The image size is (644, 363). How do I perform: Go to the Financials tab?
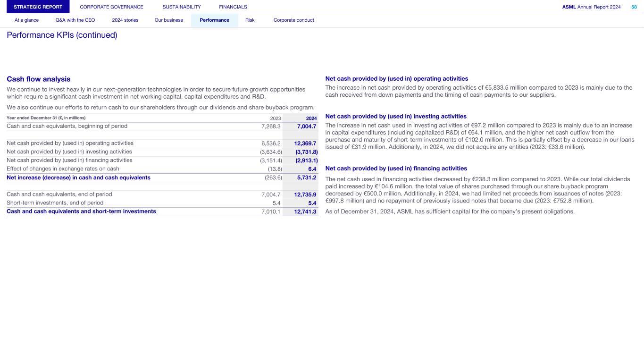[233, 7]
